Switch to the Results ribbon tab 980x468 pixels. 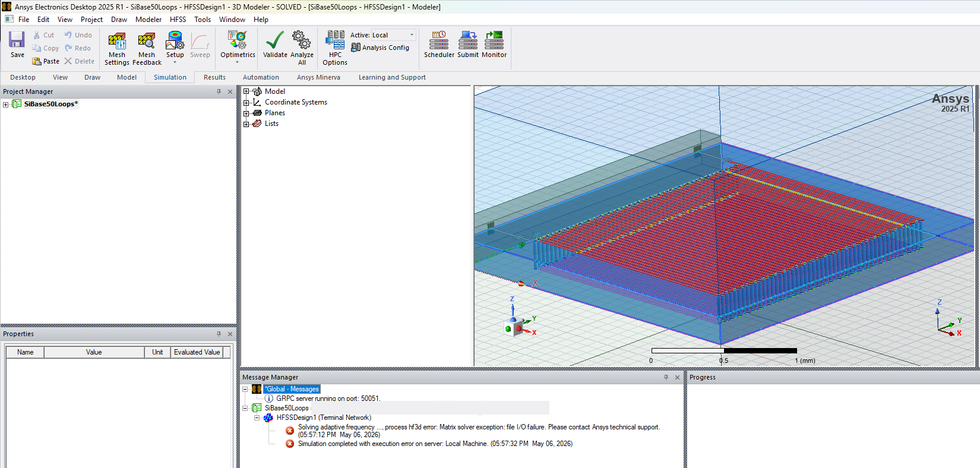pyautogui.click(x=214, y=77)
